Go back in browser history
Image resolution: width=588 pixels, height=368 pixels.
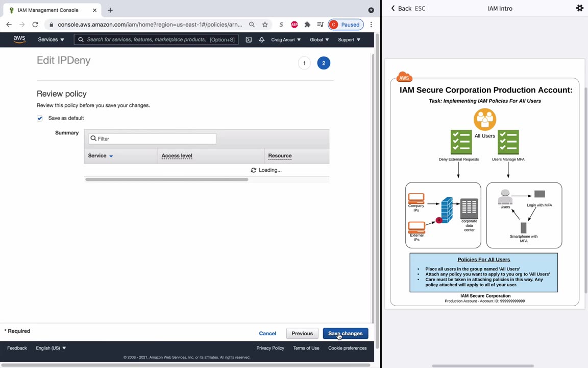(9, 25)
